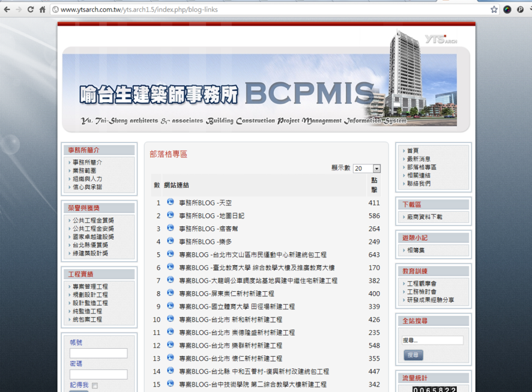Select 聯絡我們 from the right menu

(x=419, y=184)
